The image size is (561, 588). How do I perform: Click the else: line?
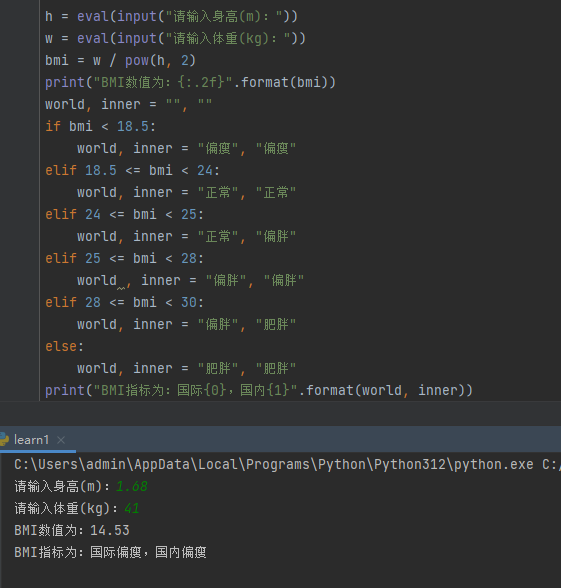[64, 346]
